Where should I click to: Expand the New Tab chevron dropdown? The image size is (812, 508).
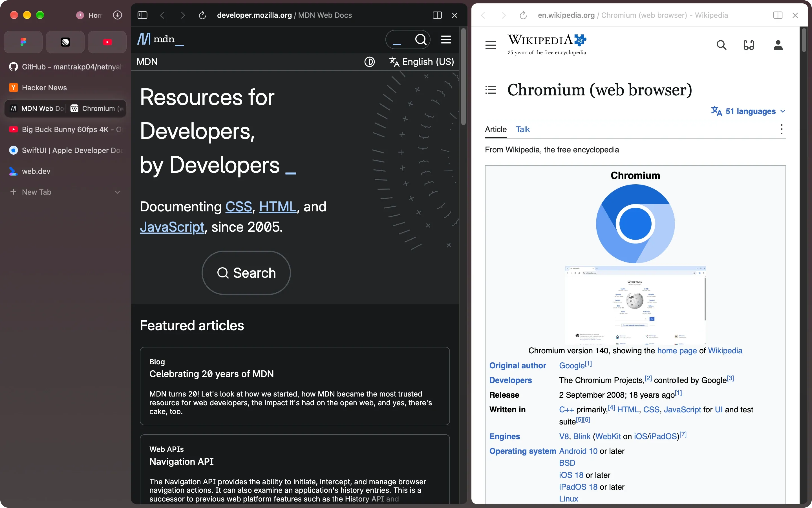coord(118,192)
